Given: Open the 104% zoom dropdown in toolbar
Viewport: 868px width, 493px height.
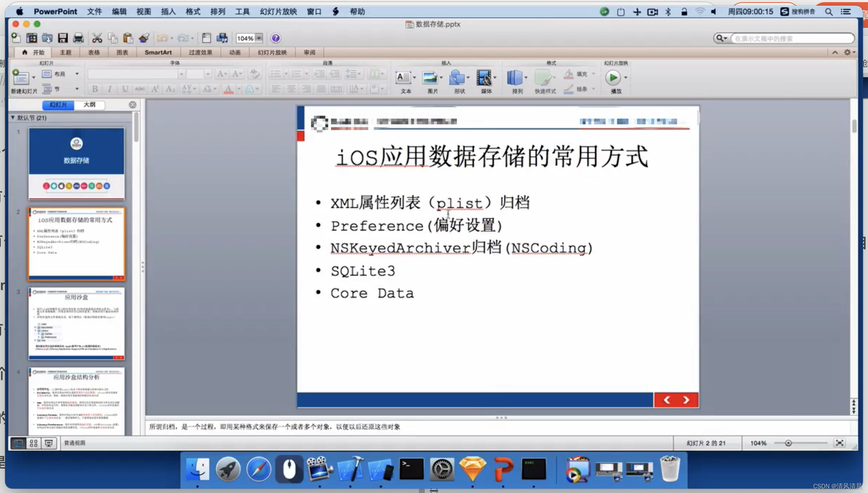Looking at the screenshot, I should (259, 38).
